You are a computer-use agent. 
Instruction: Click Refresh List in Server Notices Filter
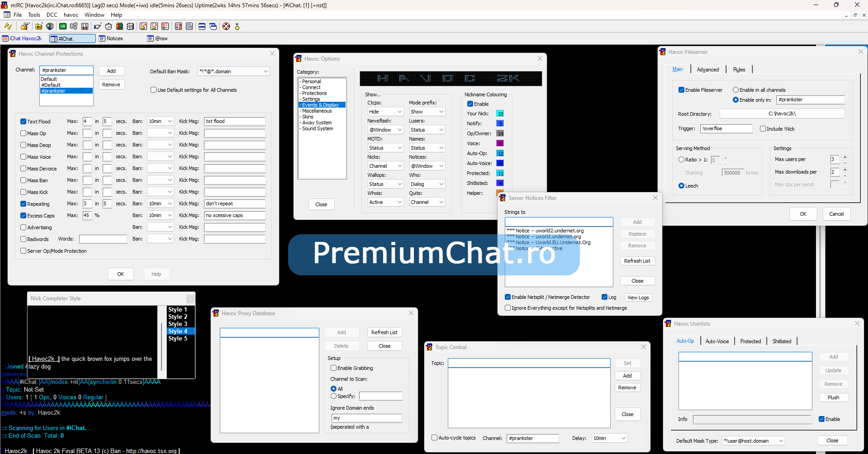point(637,261)
